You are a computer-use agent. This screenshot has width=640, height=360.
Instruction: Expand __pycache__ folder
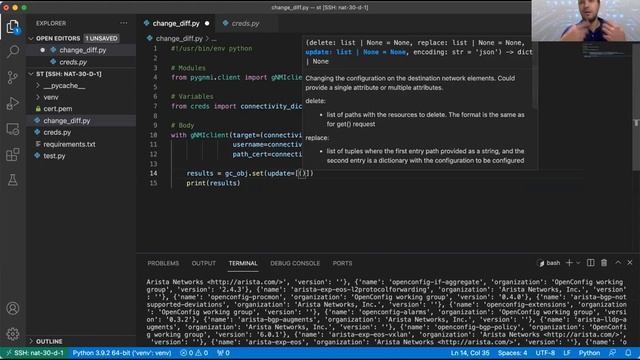64,86
